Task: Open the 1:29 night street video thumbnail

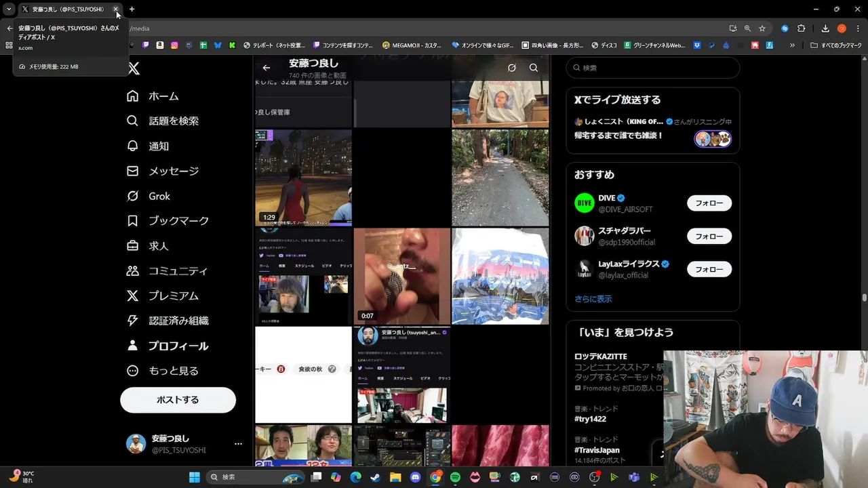Action: point(303,178)
